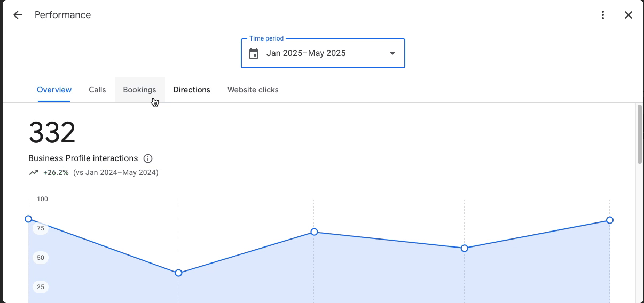Viewport: 644px width, 303px height.
Task: Click info icon beside Business Profile interactions
Action: (148, 158)
